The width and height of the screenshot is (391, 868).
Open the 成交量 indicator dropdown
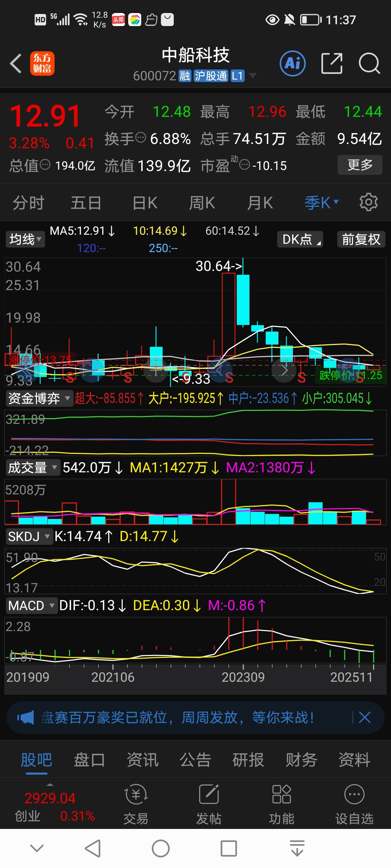[33, 468]
